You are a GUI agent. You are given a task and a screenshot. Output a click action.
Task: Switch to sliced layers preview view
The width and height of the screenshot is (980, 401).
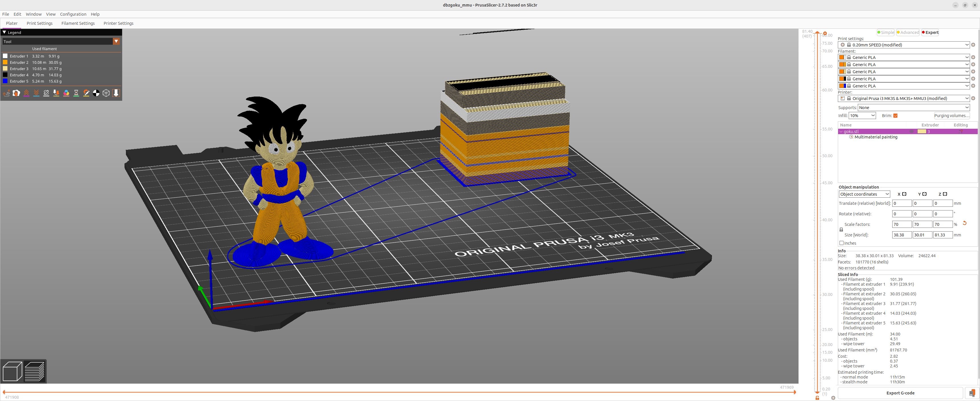pos(35,371)
